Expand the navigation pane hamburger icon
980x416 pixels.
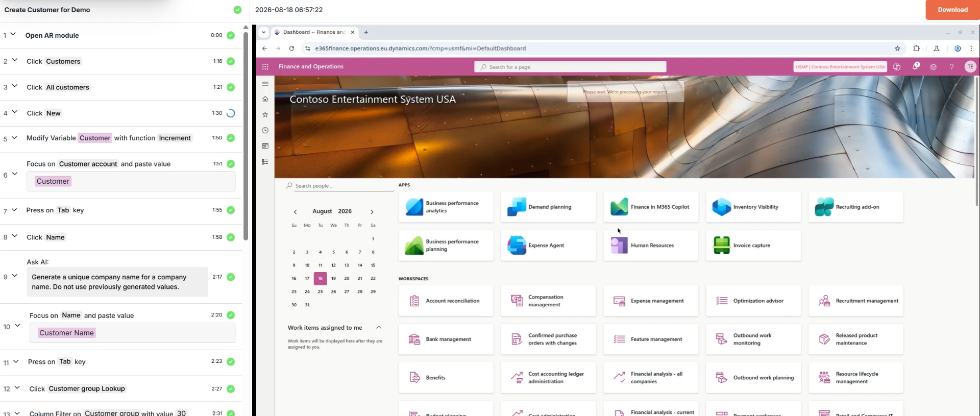265,84
